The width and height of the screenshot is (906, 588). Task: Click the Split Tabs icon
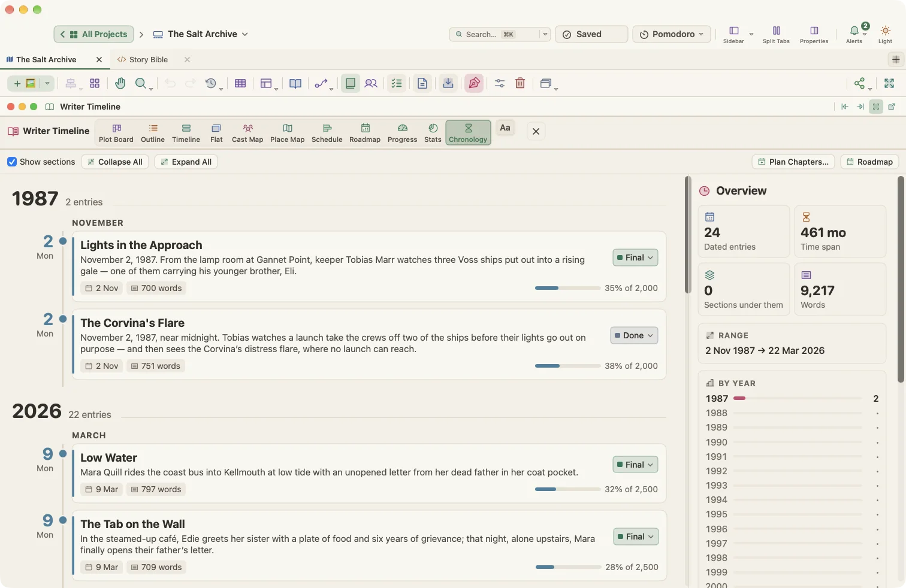[x=776, y=34]
